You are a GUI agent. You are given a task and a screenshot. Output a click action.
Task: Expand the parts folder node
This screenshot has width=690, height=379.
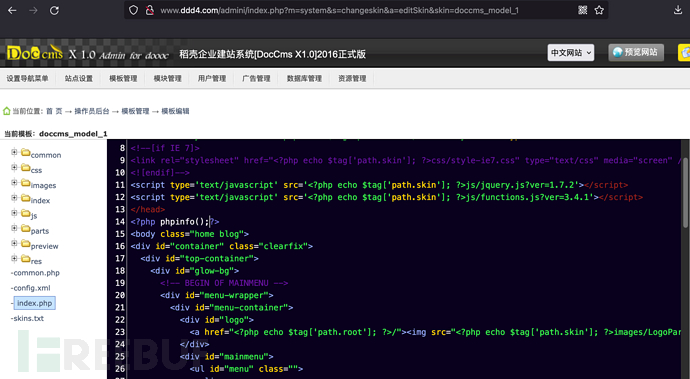[x=14, y=228]
